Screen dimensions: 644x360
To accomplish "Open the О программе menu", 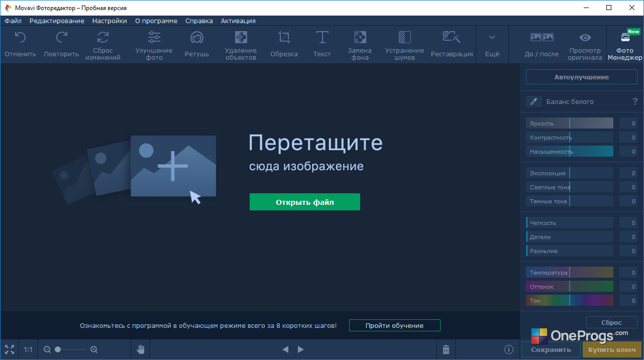I will point(156,21).
